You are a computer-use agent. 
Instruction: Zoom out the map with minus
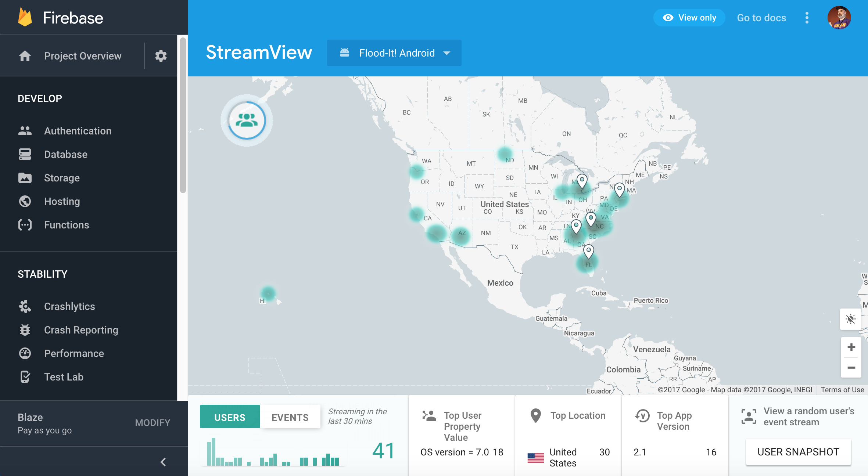pos(851,368)
